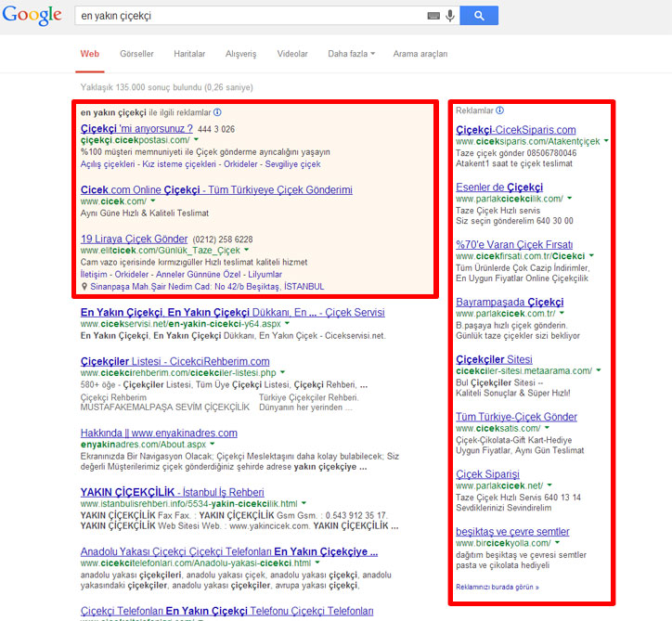Click phone number (0212) 258 6228
Image resolution: width=672 pixels, height=621 pixels.
pyautogui.click(x=223, y=239)
